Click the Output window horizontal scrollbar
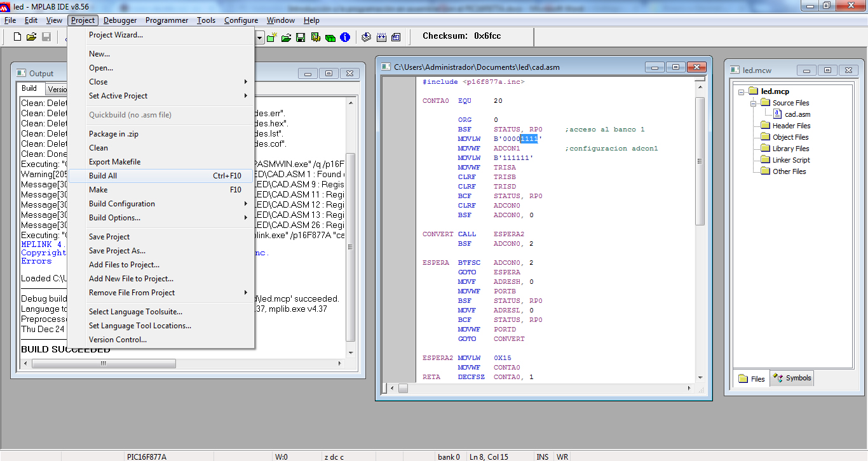Viewport: 868px width, 461px height. click(x=104, y=364)
